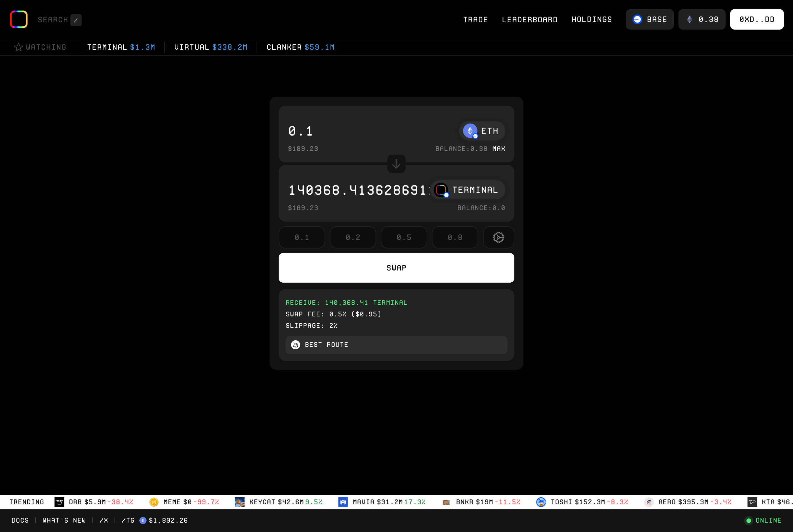Click the $1,892.26 ETH price text
793x532 pixels.
click(168, 521)
